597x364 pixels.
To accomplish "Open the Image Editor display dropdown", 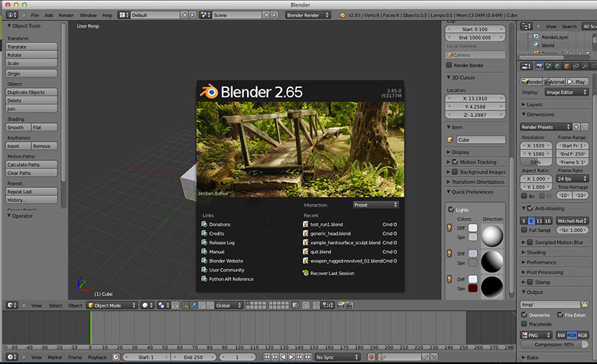I will [566, 92].
